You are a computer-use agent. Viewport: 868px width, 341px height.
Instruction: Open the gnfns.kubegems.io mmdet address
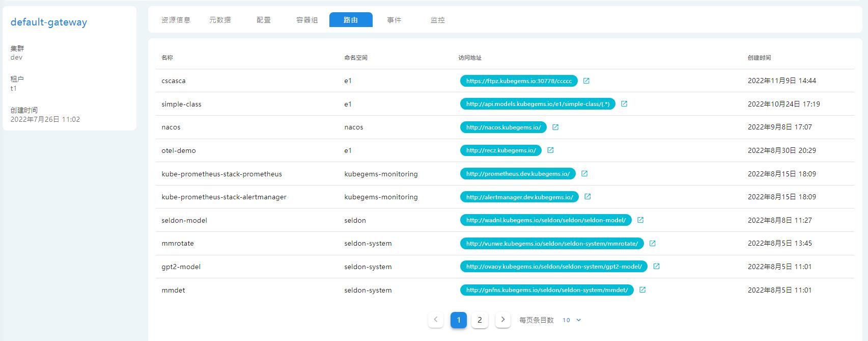(547, 290)
